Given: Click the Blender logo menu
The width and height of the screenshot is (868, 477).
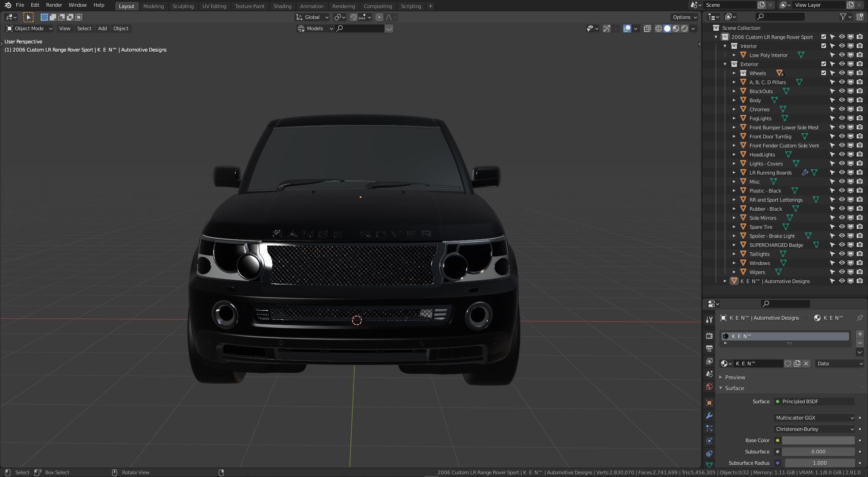Looking at the screenshot, I should (8, 5).
